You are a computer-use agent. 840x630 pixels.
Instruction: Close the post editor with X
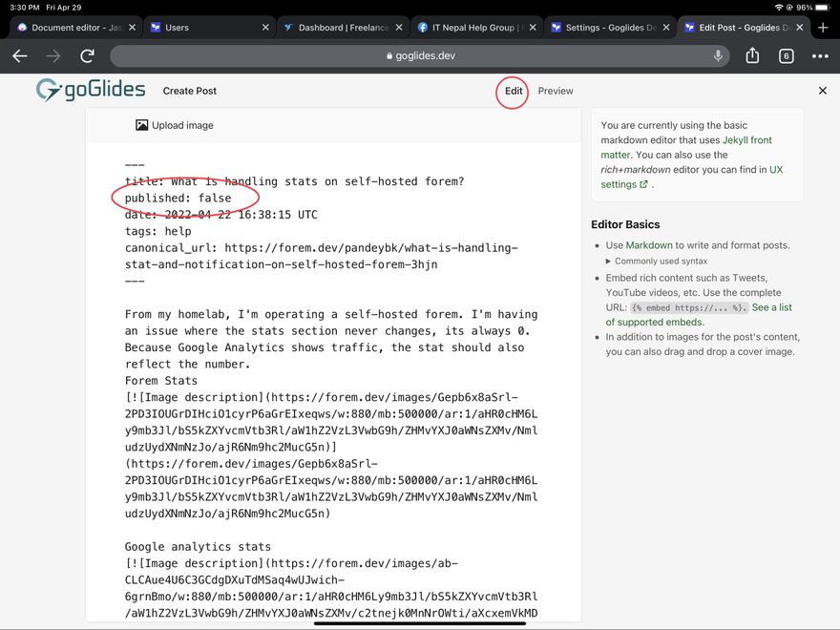click(x=822, y=91)
